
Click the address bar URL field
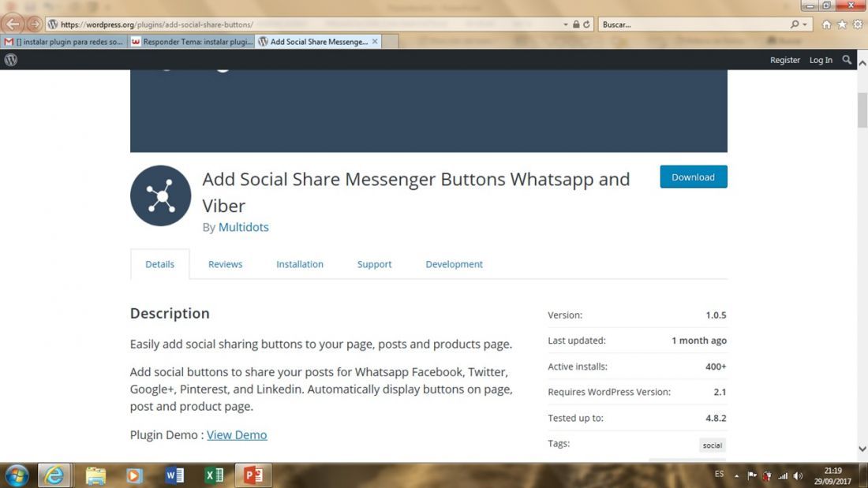click(305, 24)
